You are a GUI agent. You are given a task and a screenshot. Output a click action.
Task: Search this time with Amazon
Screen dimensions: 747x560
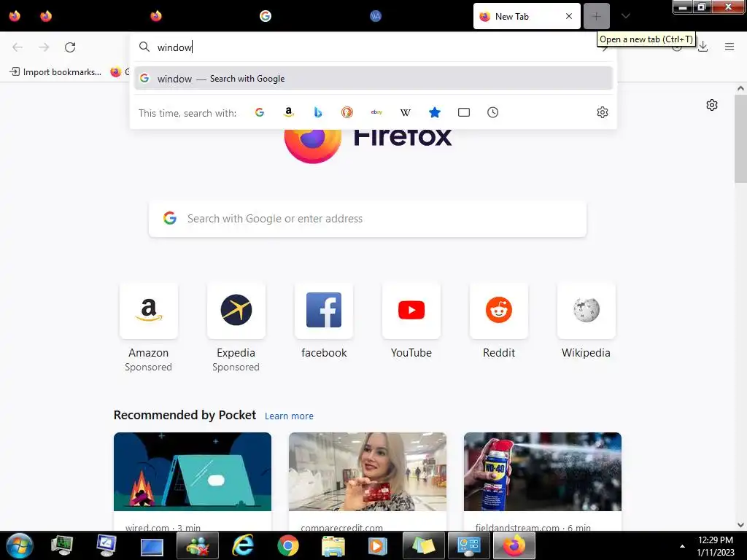289,112
